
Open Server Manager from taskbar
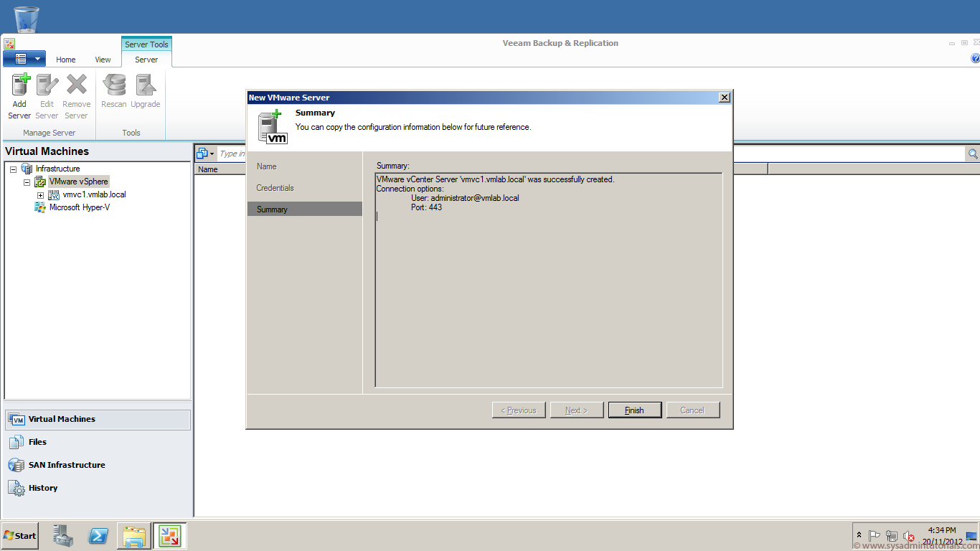[63, 536]
